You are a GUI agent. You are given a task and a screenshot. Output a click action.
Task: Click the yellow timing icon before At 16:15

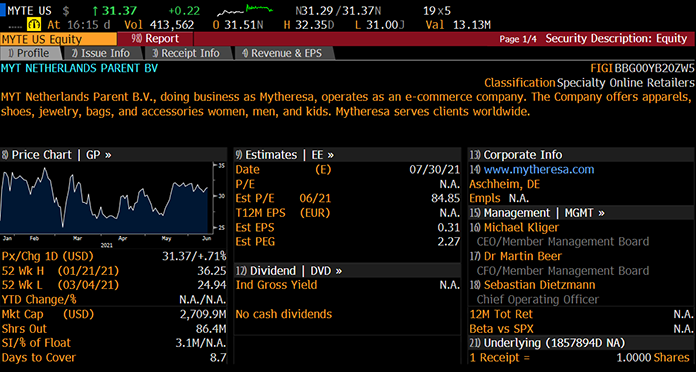pos(33,24)
